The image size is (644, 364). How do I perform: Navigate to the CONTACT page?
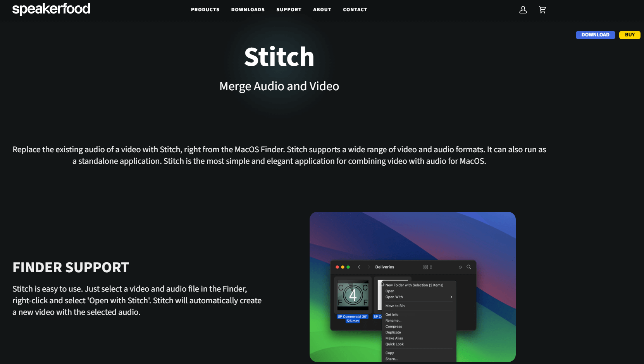coord(355,10)
